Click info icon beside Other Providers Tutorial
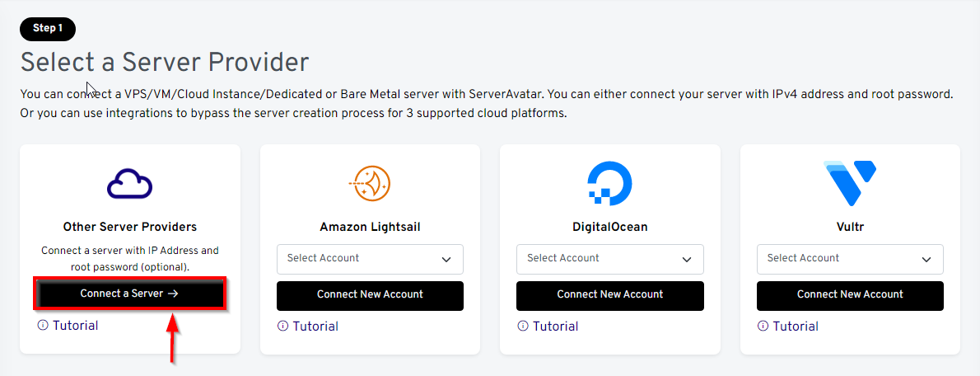The height and width of the screenshot is (376, 980). [43, 326]
